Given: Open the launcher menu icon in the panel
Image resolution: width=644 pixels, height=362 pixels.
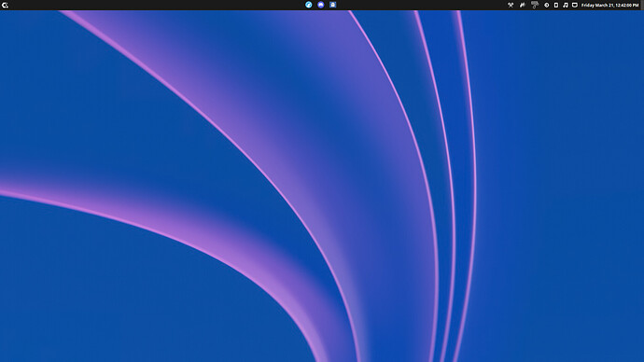Looking at the screenshot, I should (x=5, y=6).
